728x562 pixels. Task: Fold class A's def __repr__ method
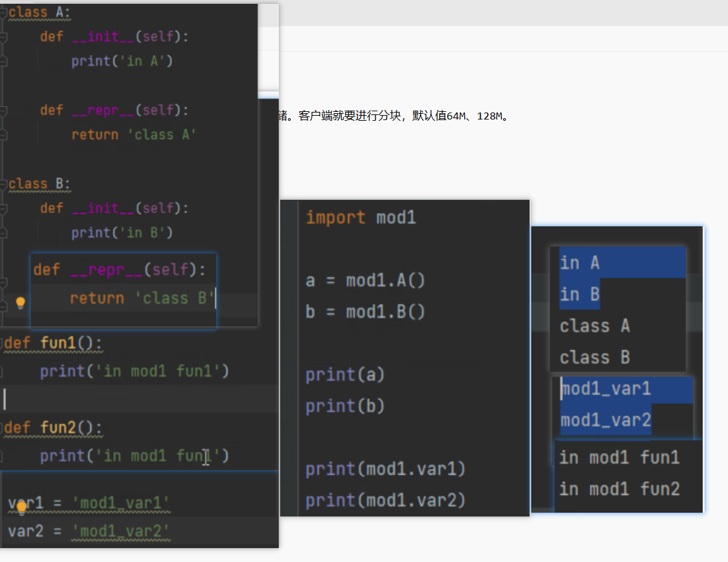pos(3,111)
